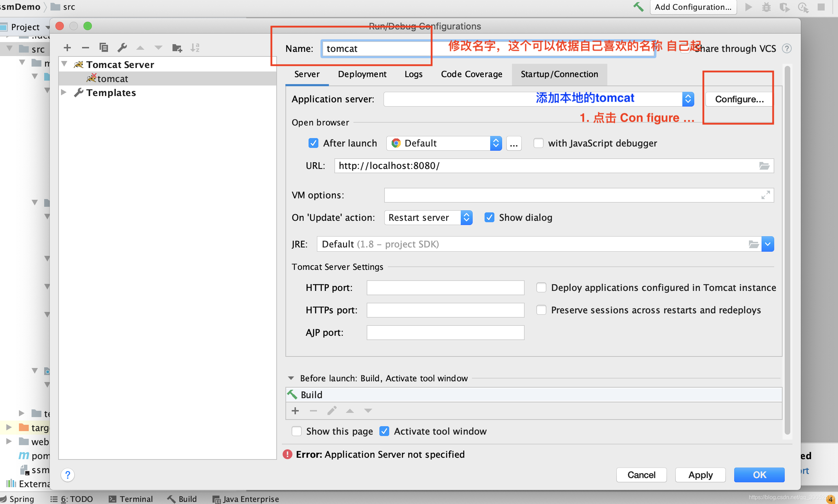
Task: Click the Configure... button
Action: pos(739,99)
